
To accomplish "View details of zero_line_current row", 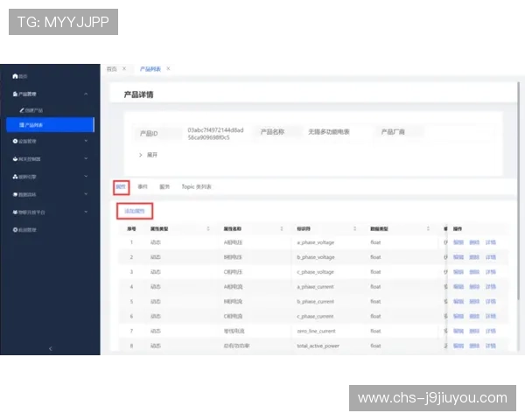I will tap(491, 331).
